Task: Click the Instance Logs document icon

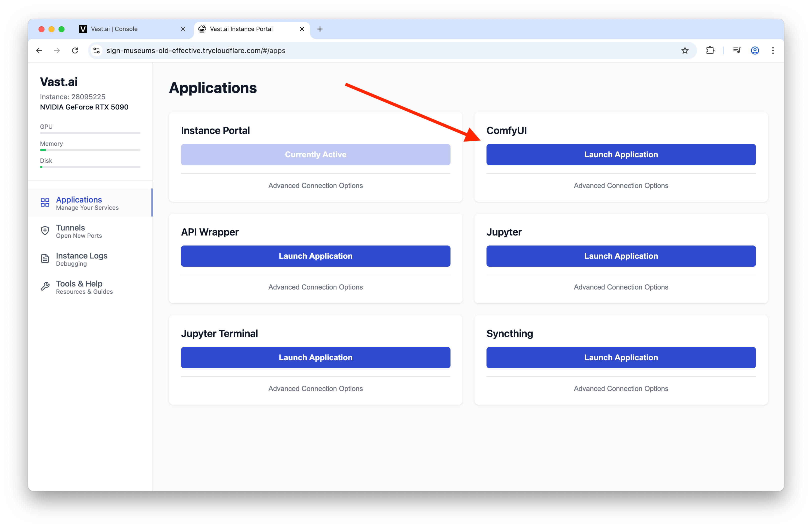Action: tap(45, 259)
